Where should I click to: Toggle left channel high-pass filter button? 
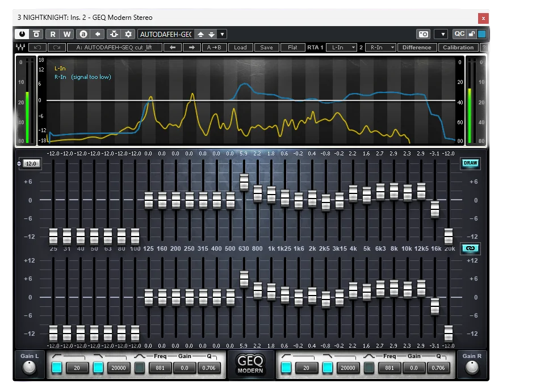(x=57, y=368)
